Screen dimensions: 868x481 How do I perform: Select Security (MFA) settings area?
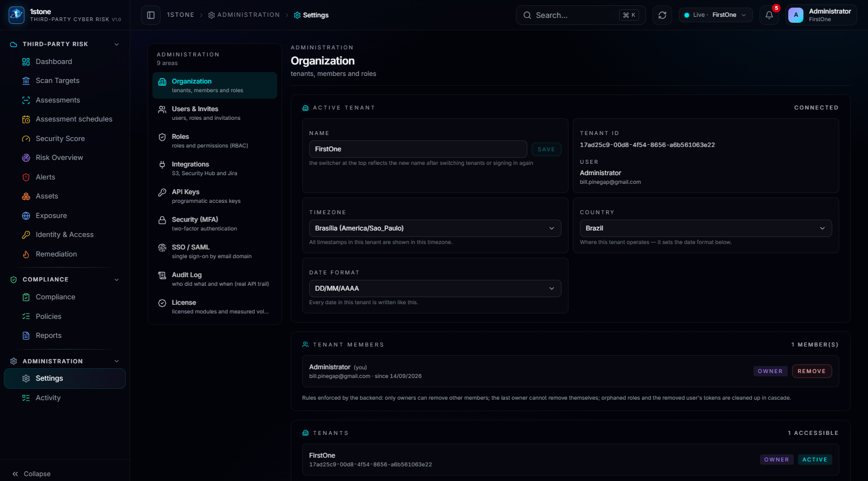point(215,224)
